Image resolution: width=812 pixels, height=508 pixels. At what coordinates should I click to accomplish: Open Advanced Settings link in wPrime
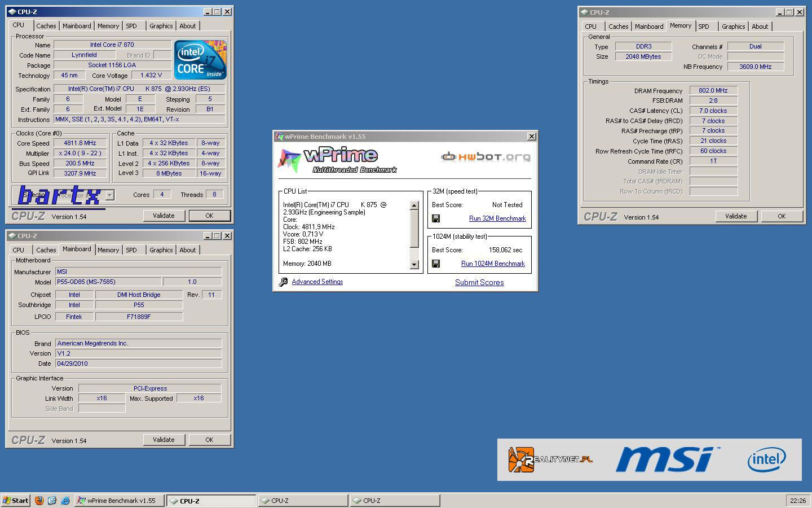(x=317, y=282)
